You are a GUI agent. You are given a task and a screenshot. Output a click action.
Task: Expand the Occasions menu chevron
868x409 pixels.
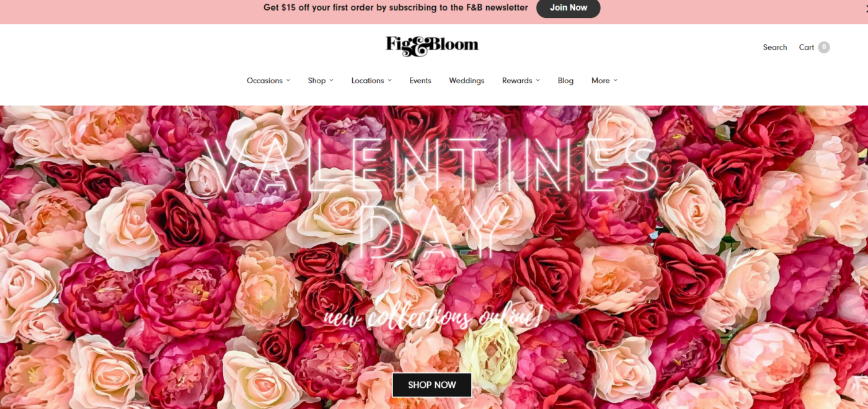click(288, 80)
